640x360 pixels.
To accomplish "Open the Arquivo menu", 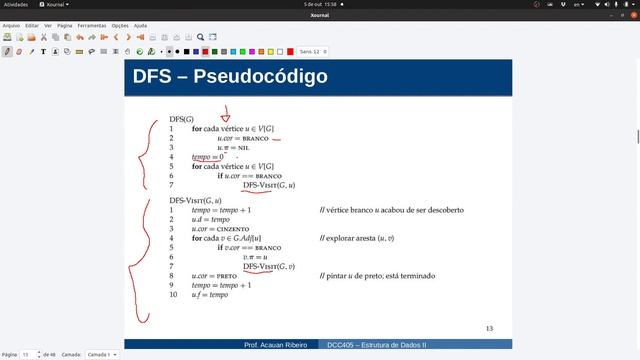I will 11,26.
